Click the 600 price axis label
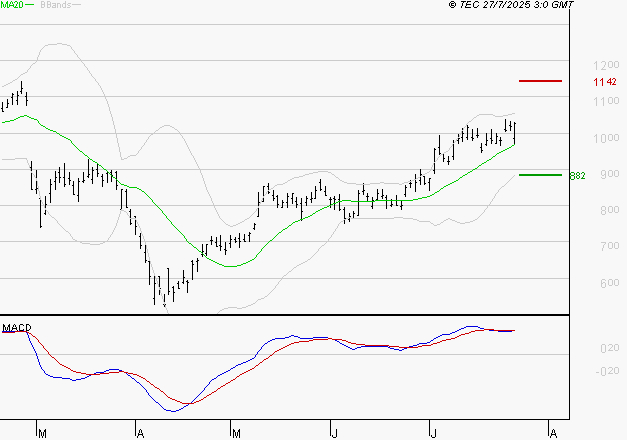 pyautogui.click(x=610, y=283)
